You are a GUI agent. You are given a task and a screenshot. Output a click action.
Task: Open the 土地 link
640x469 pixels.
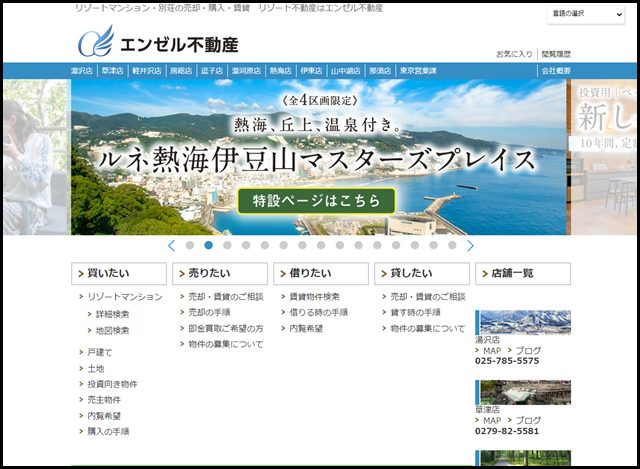pos(96,369)
